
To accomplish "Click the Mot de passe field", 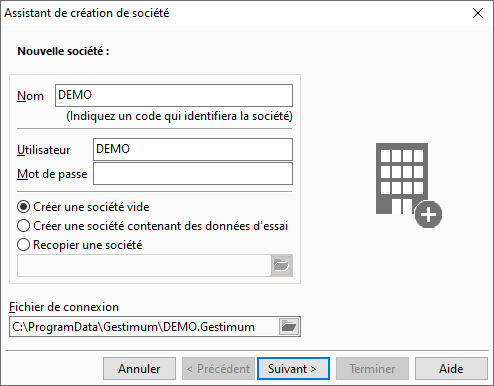I will pyautogui.click(x=193, y=174).
